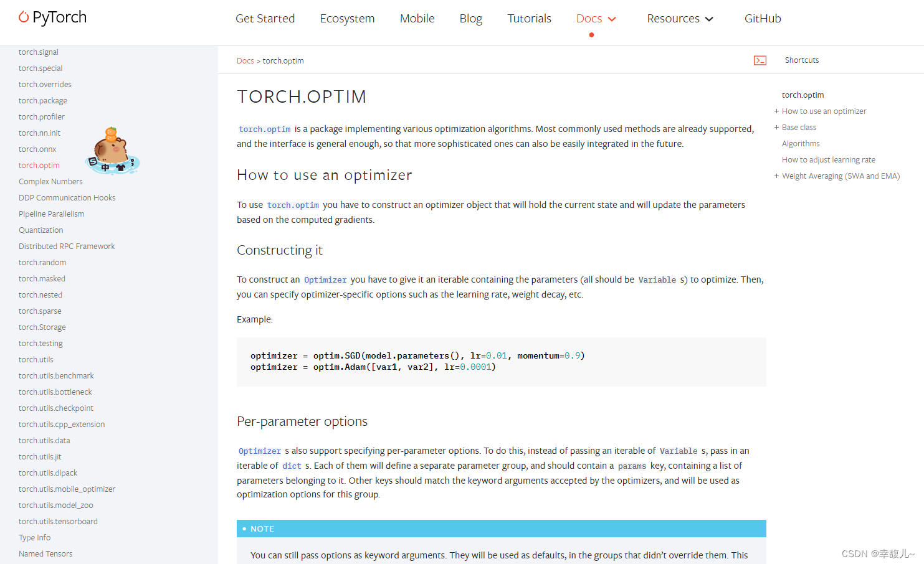Screen dimensions: 924x564
Task: Open torch.special in sidebar
Action: 40,68
